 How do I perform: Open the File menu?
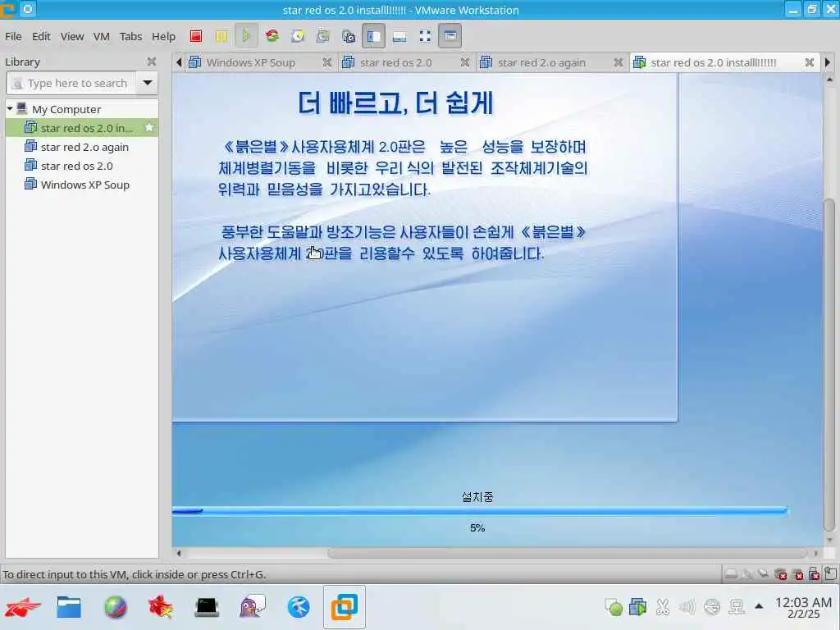(13, 36)
